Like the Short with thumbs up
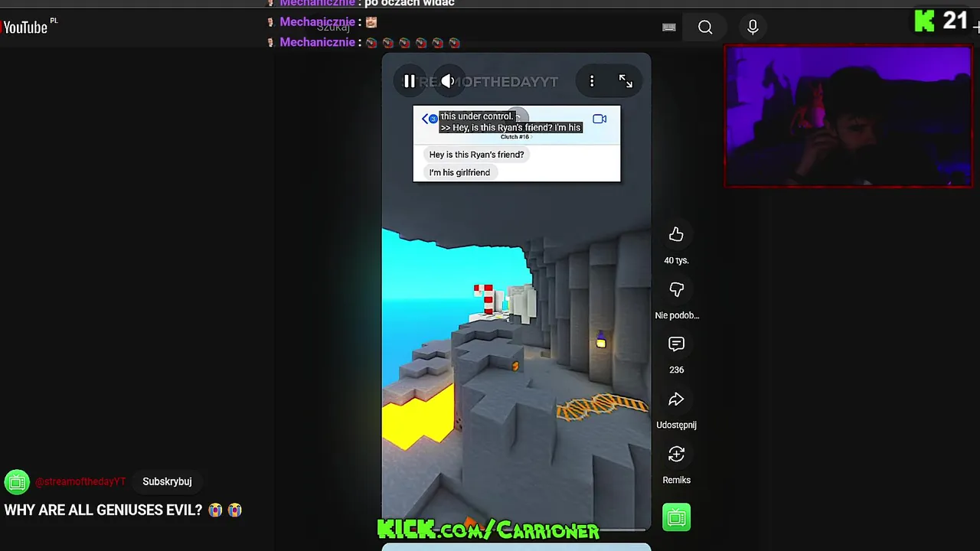 [676, 235]
